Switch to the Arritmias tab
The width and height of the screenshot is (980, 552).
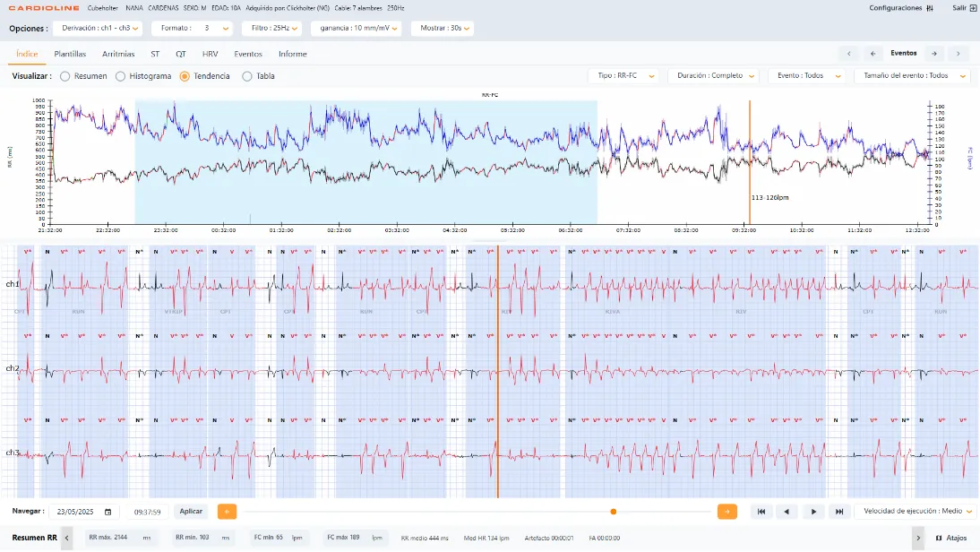click(118, 55)
